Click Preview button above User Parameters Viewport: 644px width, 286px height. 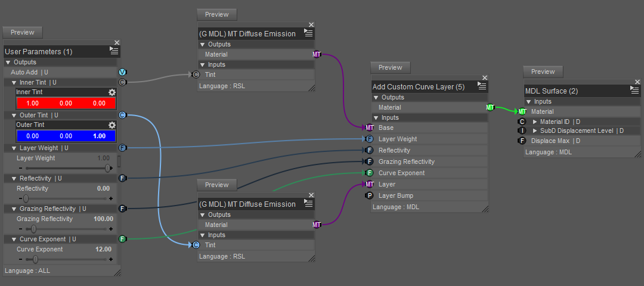[x=23, y=33]
